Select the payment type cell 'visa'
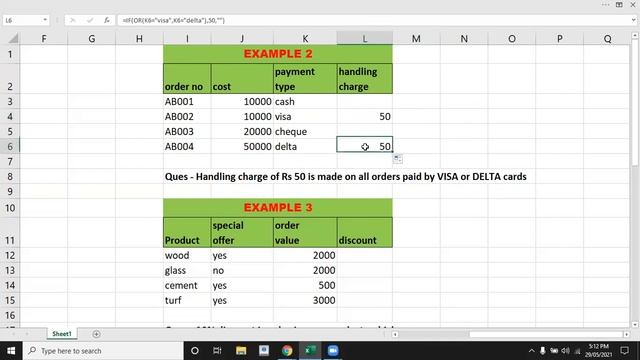 pos(305,117)
